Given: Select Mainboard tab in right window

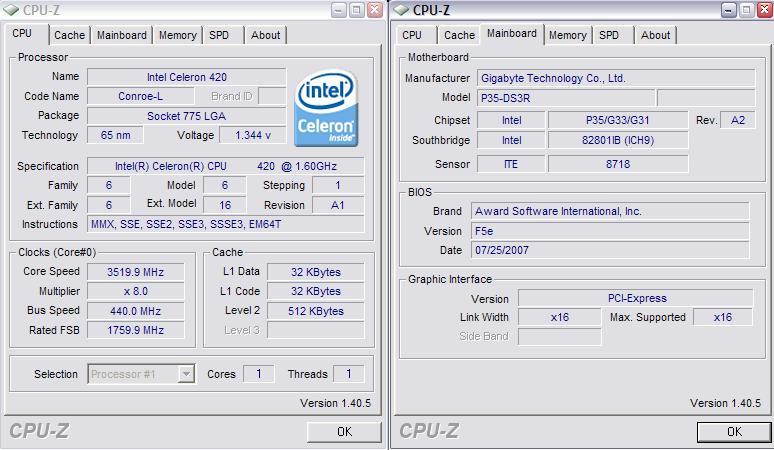Looking at the screenshot, I should 512,33.
